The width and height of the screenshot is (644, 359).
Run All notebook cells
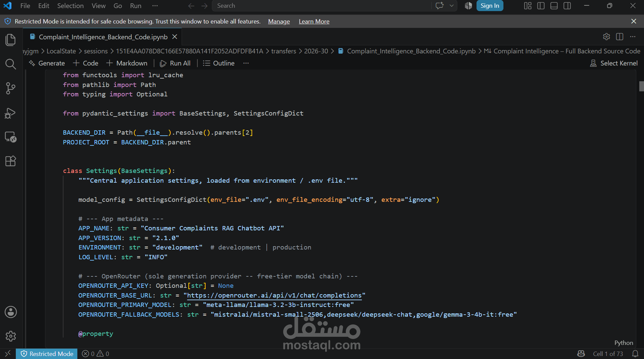click(175, 63)
